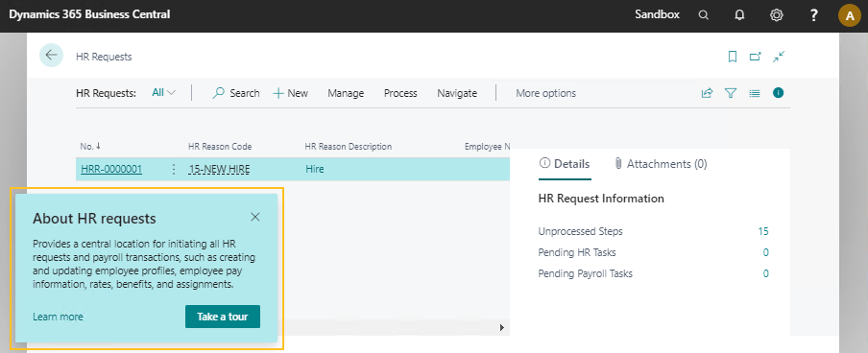The height and width of the screenshot is (353, 868).
Task: Click the Hire reason description cell
Action: pyautogui.click(x=314, y=170)
